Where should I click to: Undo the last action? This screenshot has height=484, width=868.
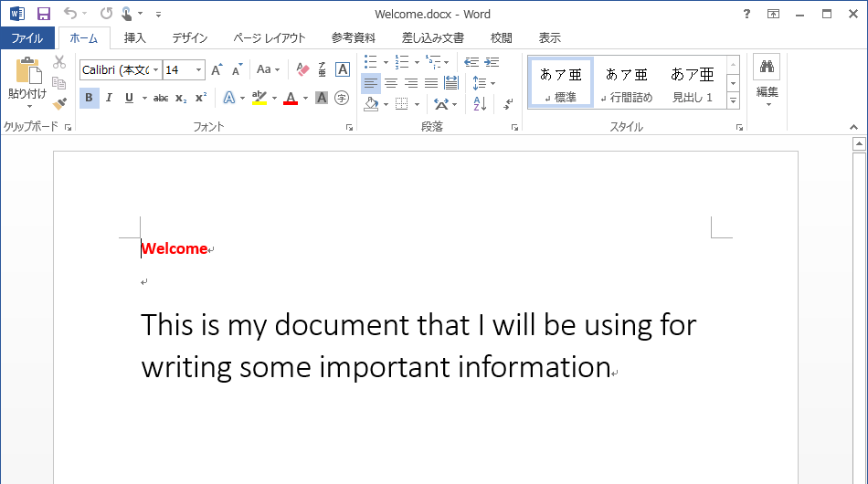click(69, 14)
